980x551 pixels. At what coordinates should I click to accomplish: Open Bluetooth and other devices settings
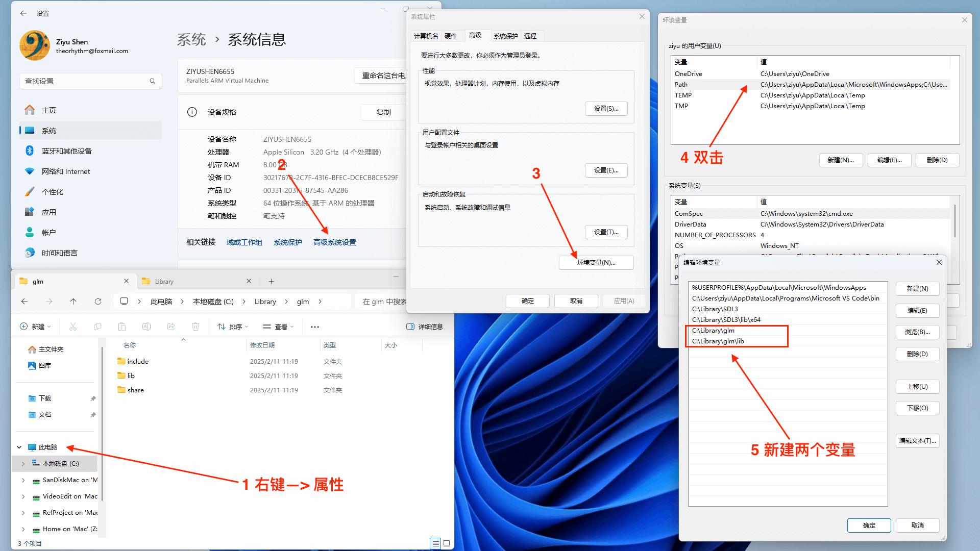[66, 151]
